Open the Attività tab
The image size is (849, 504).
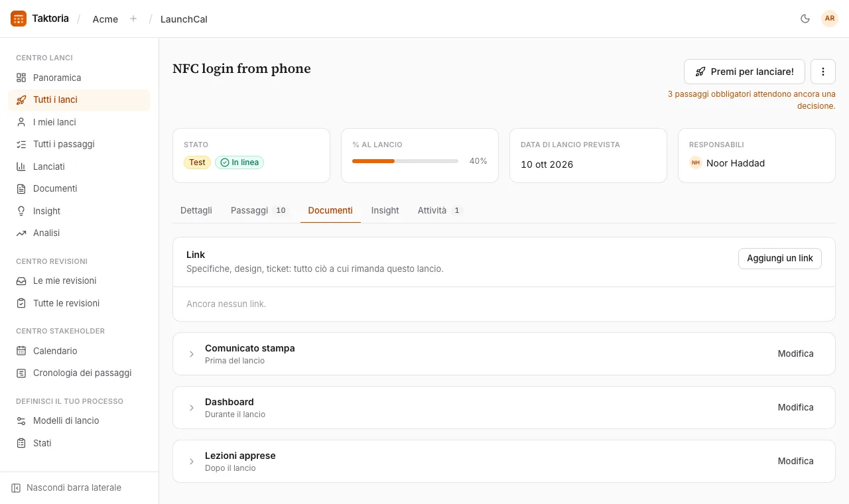(x=440, y=210)
